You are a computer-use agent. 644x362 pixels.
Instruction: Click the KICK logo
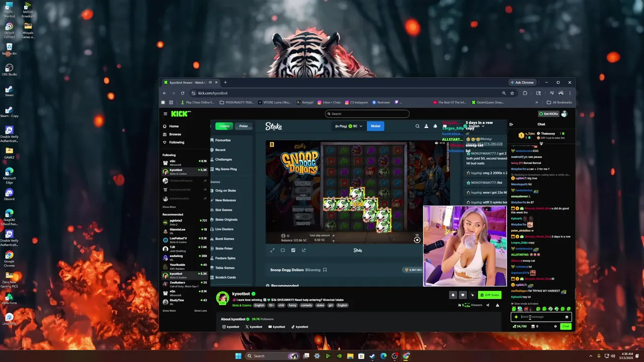tap(180, 114)
